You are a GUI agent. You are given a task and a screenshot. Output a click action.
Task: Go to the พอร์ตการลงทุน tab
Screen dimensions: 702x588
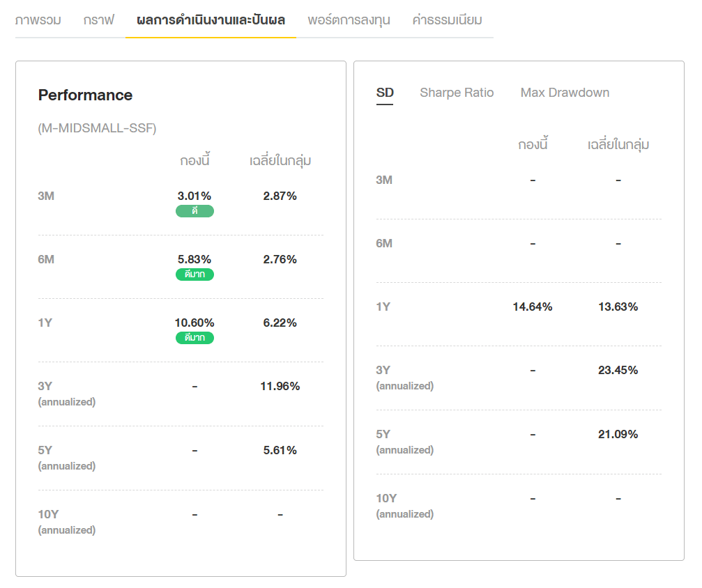tap(349, 20)
